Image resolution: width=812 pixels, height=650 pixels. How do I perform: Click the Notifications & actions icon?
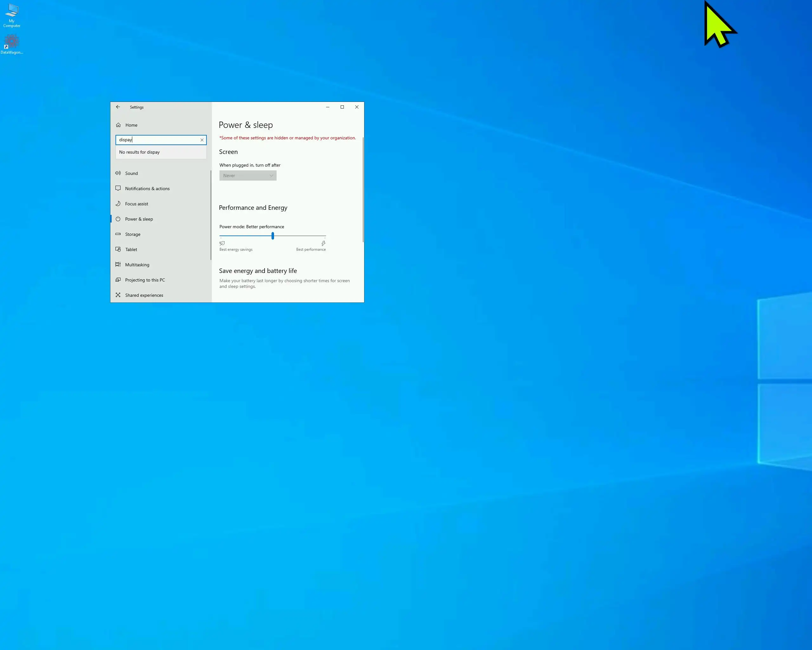(118, 188)
